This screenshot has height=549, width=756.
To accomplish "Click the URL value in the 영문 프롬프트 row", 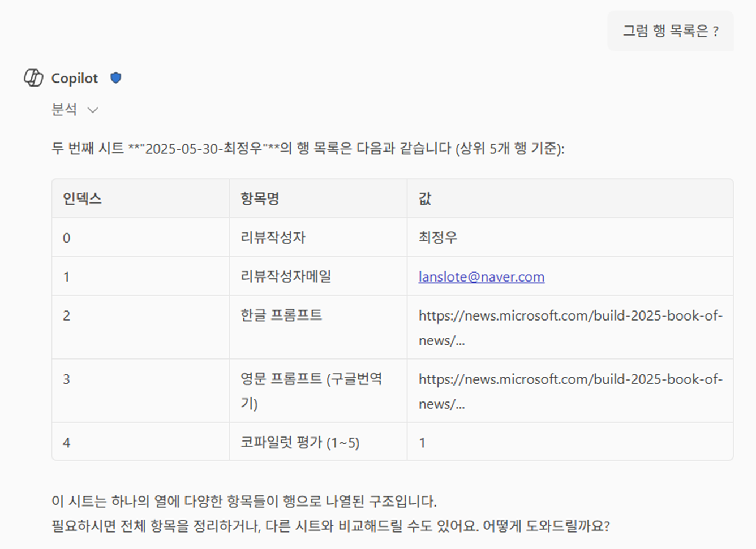I will tap(570, 391).
